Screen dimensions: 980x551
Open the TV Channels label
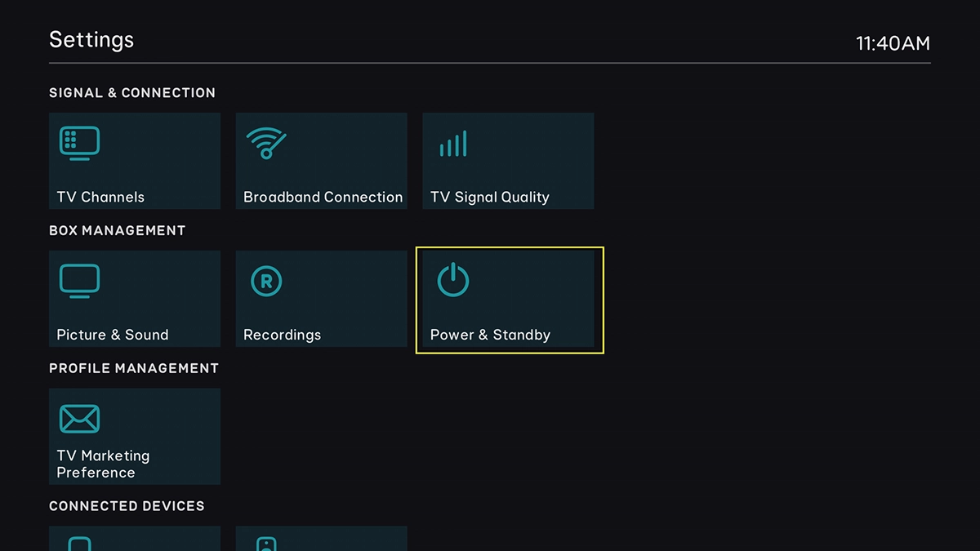pos(100,197)
